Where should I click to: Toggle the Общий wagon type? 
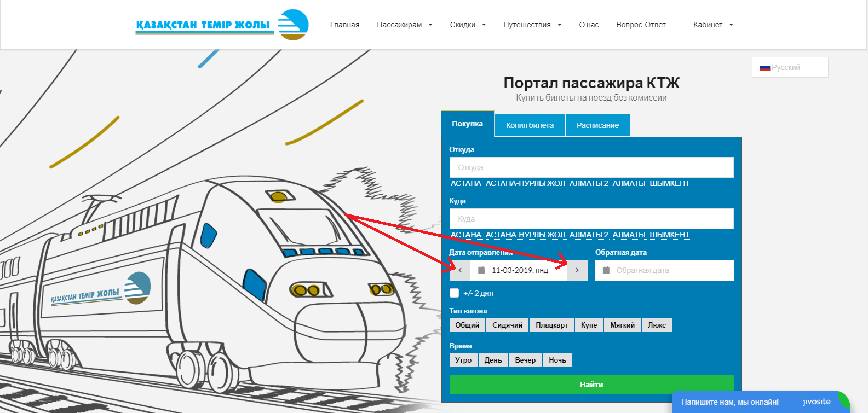[x=467, y=325]
